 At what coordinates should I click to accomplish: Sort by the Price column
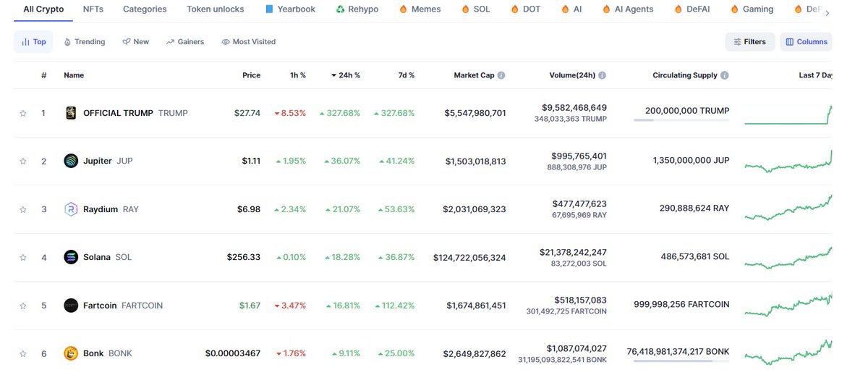251,75
